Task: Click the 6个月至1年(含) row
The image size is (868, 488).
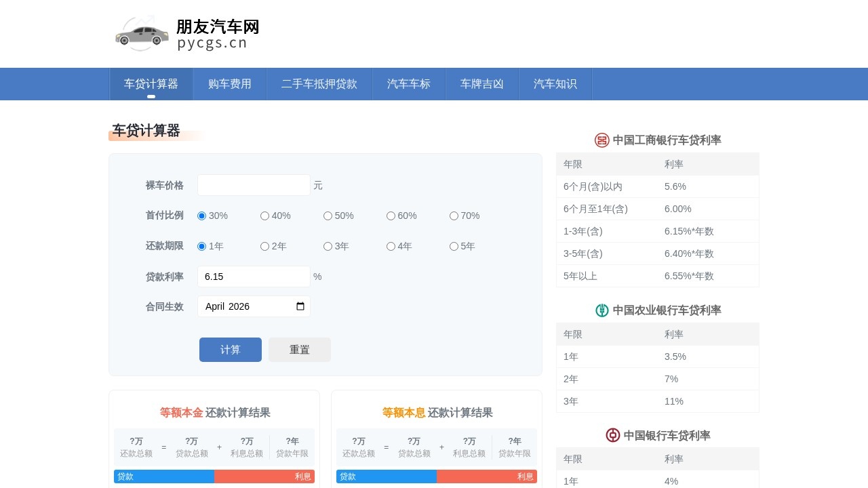Action: point(658,209)
